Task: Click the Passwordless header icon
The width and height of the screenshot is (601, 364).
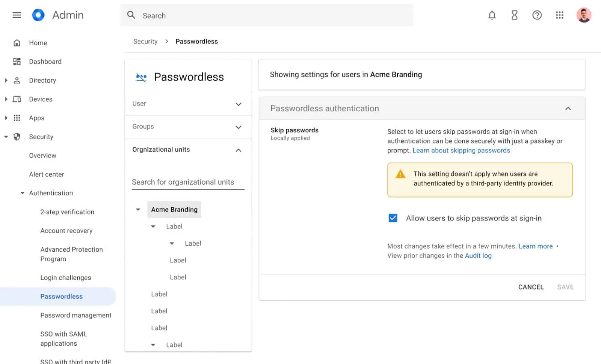Action: (x=141, y=77)
